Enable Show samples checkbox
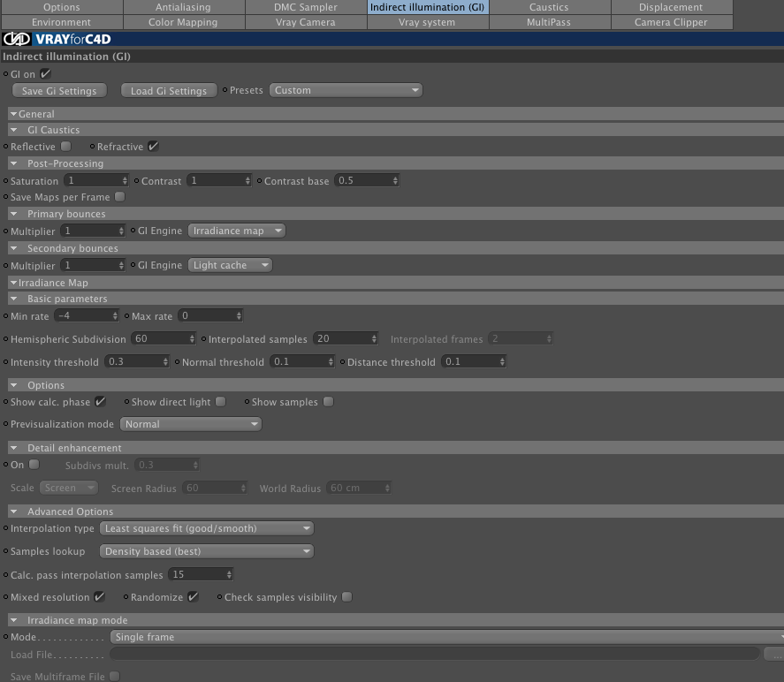The height and width of the screenshot is (682, 784). tap(328, 402)
